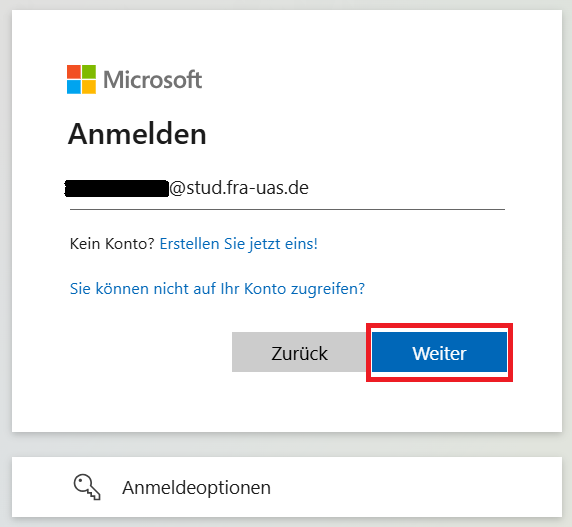Click the blacked-out username portion
This screenshot has height=527, width=572.
[x=117, y=188]
